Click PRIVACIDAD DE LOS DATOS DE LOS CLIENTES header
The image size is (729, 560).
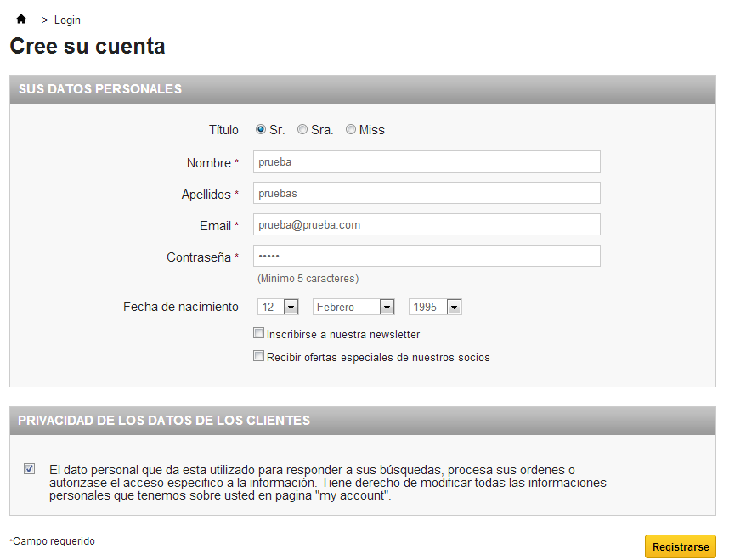(x=363, y=421)
